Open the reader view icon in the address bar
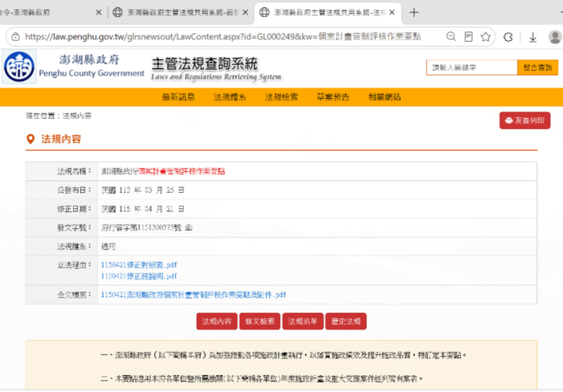Viewport: 563px width, 392px height. 468,37
